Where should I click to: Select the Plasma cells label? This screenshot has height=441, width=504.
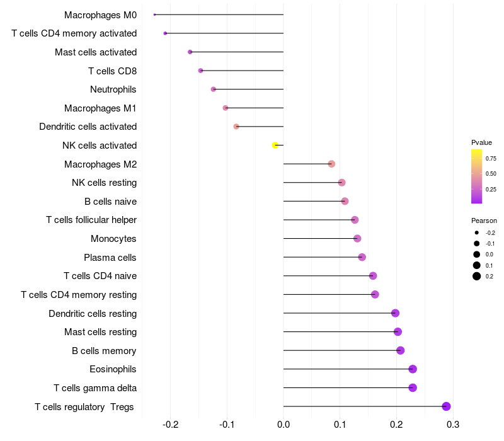(110, 258)
